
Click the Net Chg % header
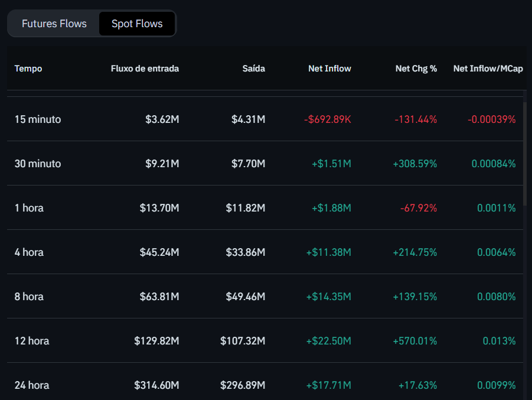pos(416,69)
